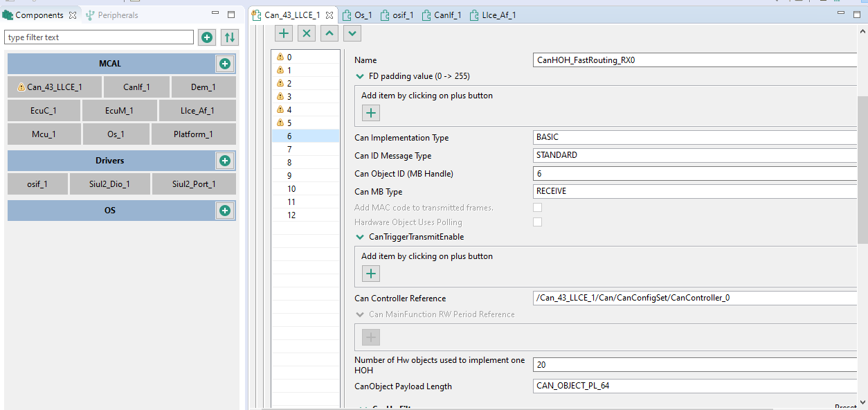
Task: Select list item 9
Action: click(x=305, y=175)
